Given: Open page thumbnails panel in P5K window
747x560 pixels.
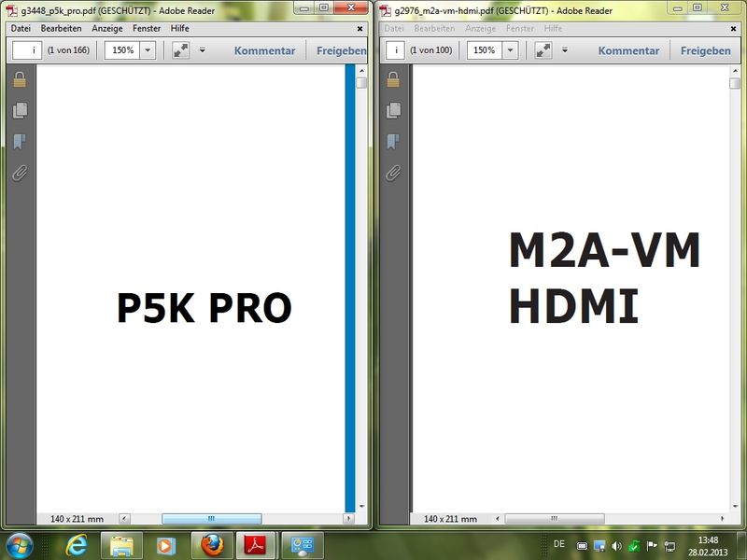Looking at the screenshot, I should click(x=20, y=110).
